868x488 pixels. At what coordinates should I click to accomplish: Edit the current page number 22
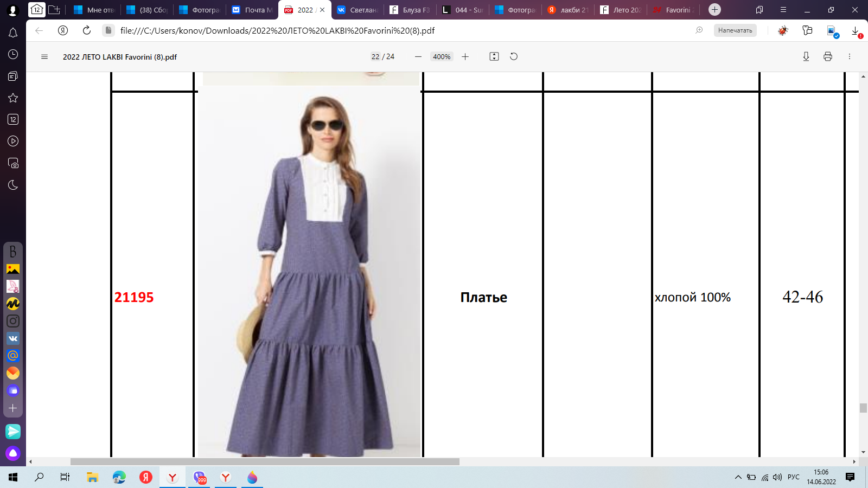375,57
